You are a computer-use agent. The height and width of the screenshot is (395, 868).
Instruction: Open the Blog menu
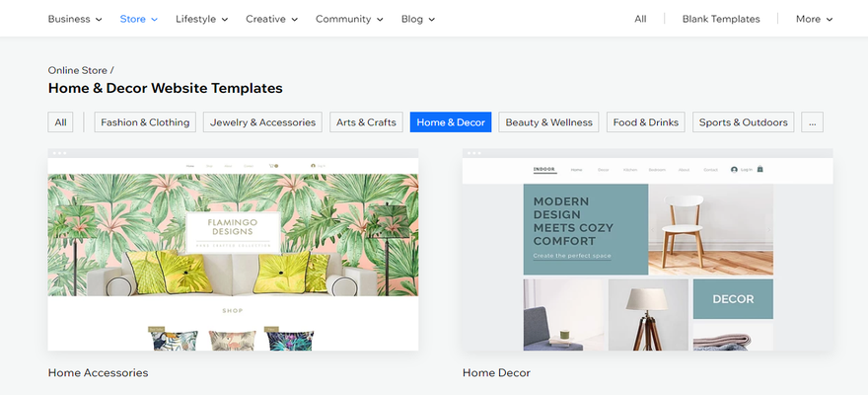tap(417, 19)
